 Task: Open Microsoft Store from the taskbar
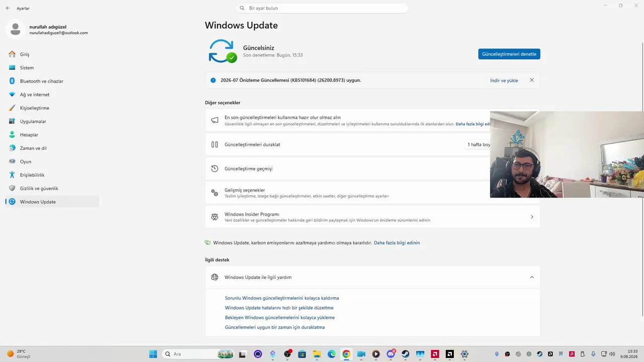[x=302, y=354]
